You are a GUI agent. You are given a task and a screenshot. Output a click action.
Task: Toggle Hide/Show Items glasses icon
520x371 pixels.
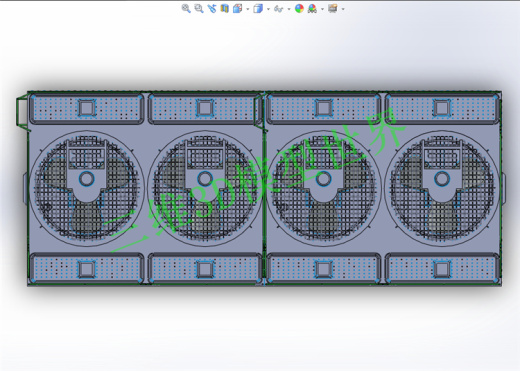[x=278, y=9]
